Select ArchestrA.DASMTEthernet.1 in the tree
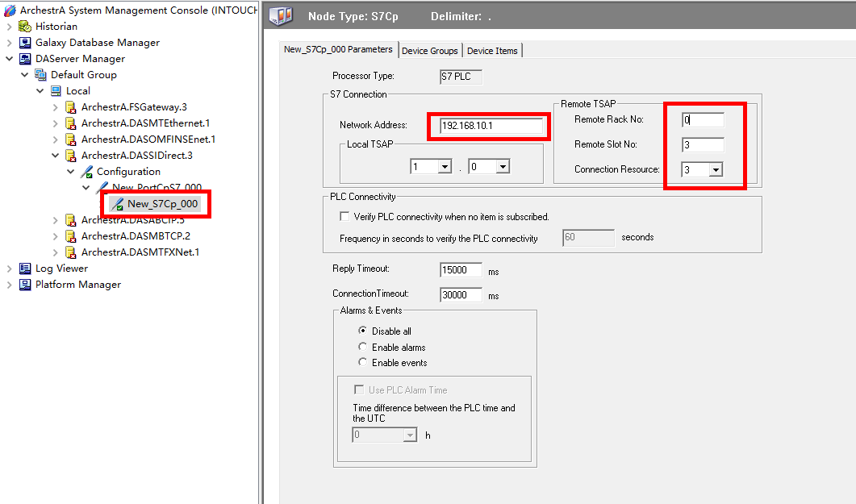The image size is (856, 504). point(146,123)
